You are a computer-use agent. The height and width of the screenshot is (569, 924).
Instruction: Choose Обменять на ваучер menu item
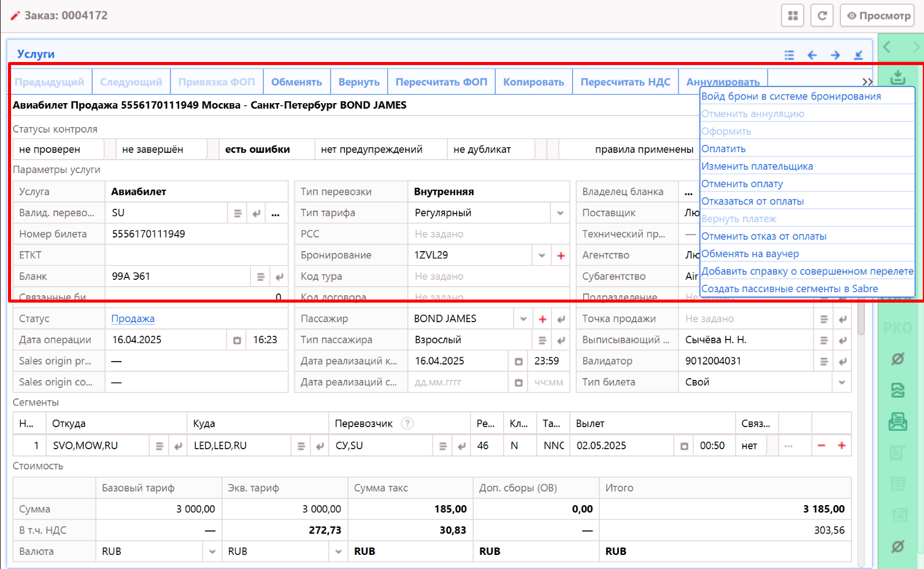point(750,254)
